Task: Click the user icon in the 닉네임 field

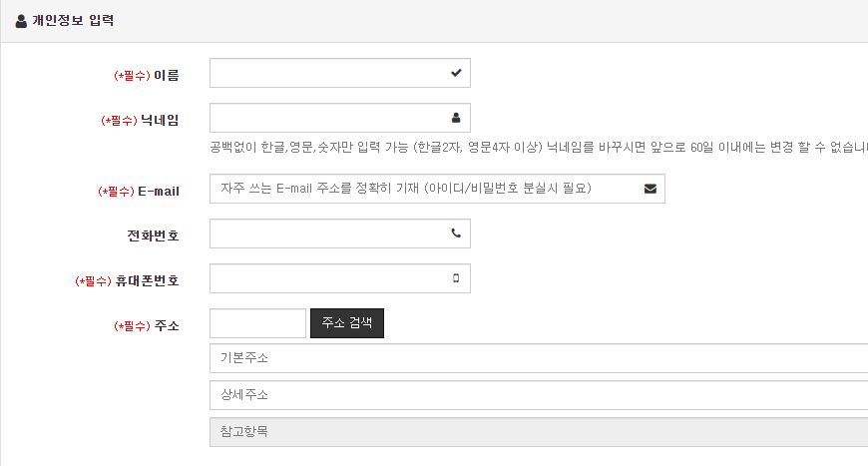Action: click(x=456, y=118)
